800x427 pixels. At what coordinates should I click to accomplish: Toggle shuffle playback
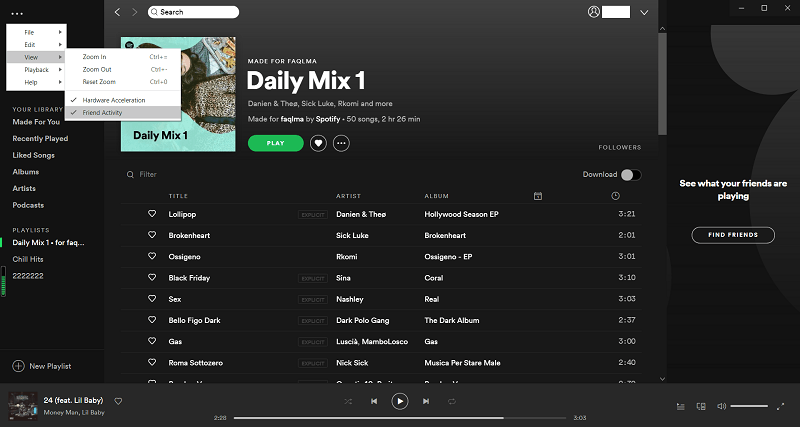pyautogui.click(x=348, y=401)
